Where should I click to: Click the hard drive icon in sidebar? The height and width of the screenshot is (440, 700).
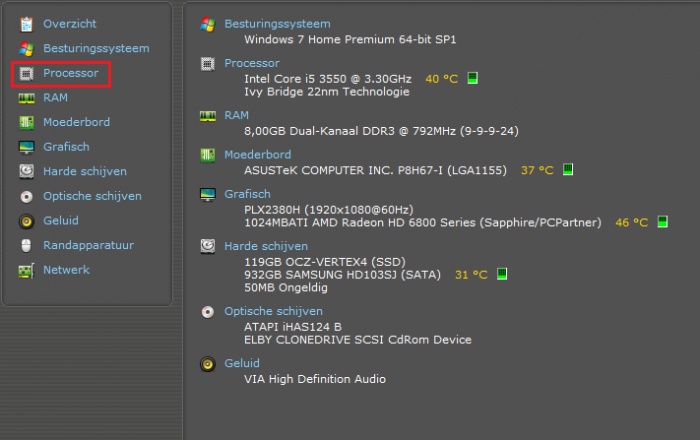(26, 171)
